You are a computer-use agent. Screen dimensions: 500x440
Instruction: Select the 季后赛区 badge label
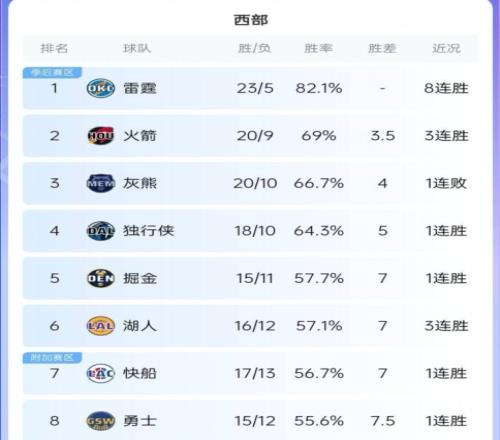[52, 72]
